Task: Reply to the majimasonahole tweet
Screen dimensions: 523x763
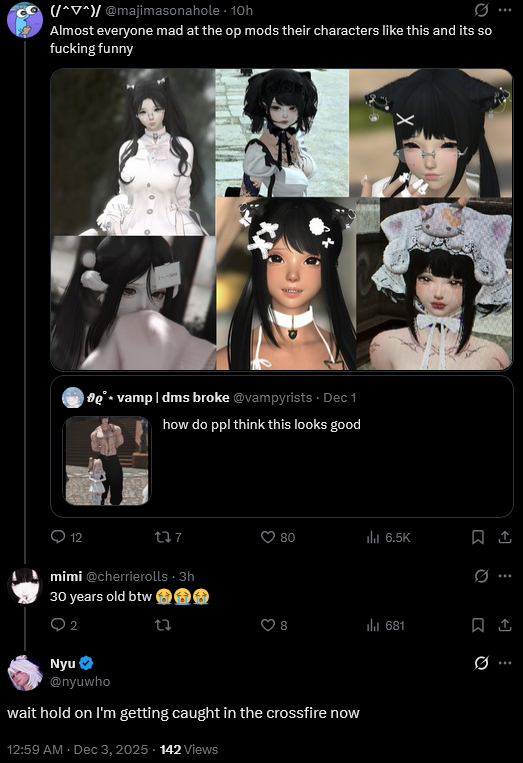Action: tap(58, 537)
